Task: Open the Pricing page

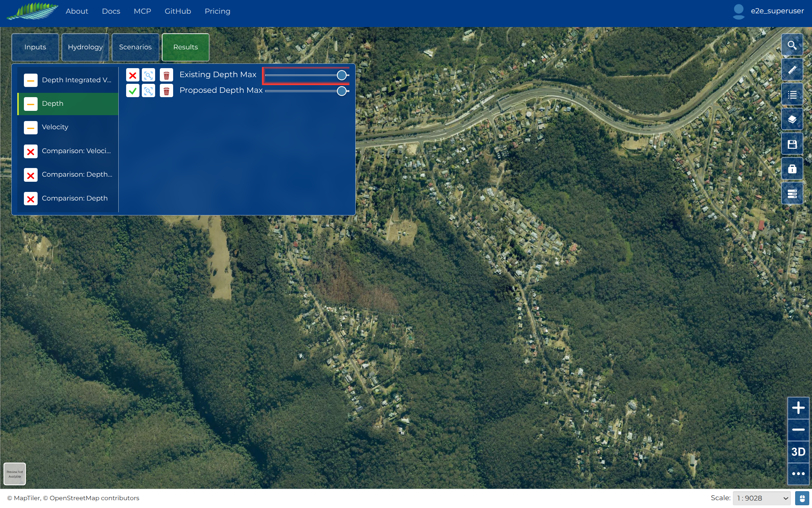Action: pos(217,11)
